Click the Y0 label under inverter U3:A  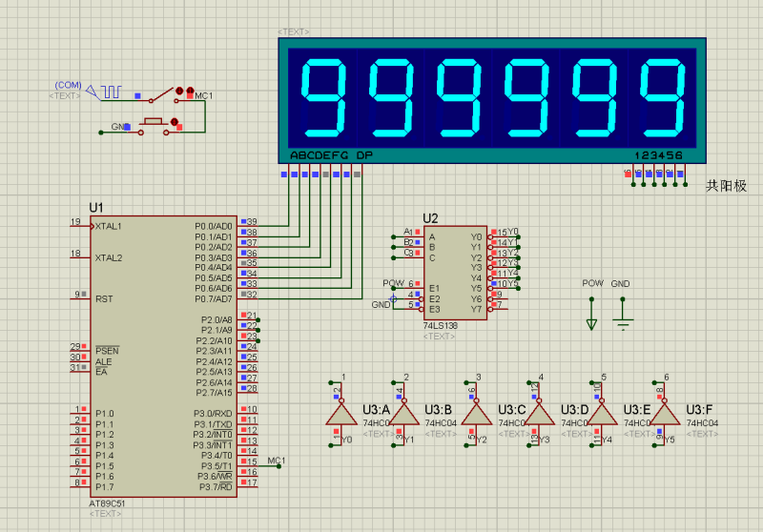347,440
